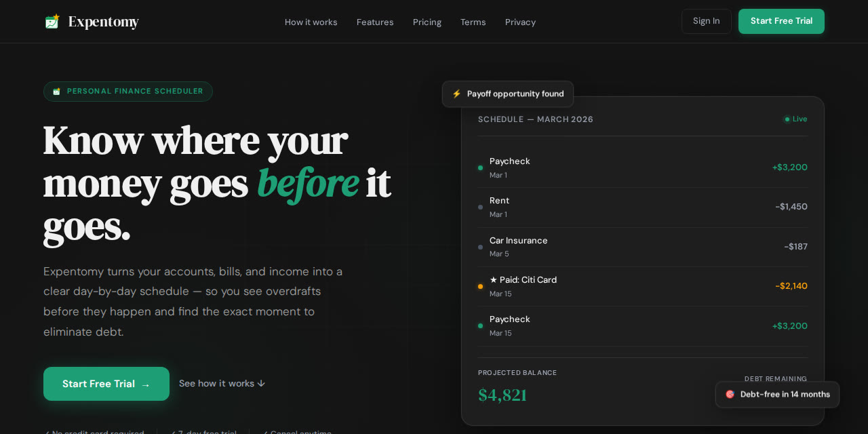Viewport: 868px width, 434px height.
Task: Click the green Live status dot
Action: [787, 119]
